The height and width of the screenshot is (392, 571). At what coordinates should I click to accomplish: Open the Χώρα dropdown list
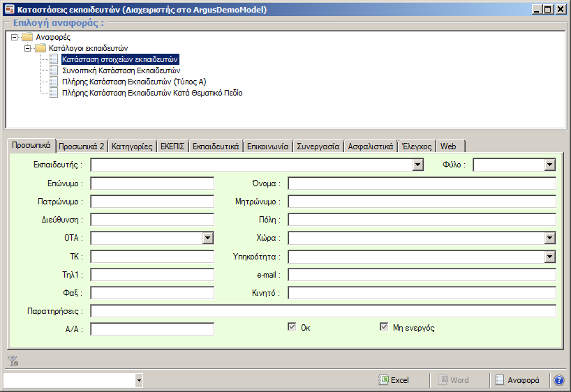tap(550, 238)
